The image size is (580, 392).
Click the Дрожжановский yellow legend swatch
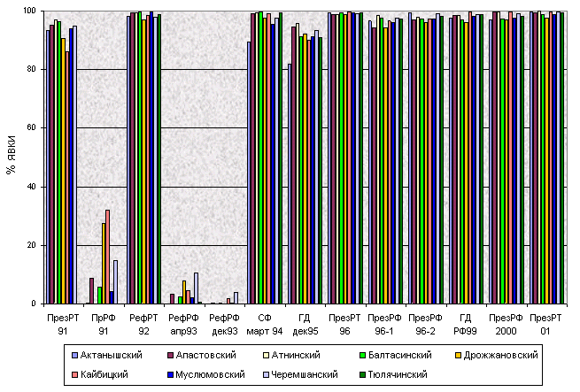point(459,356)
